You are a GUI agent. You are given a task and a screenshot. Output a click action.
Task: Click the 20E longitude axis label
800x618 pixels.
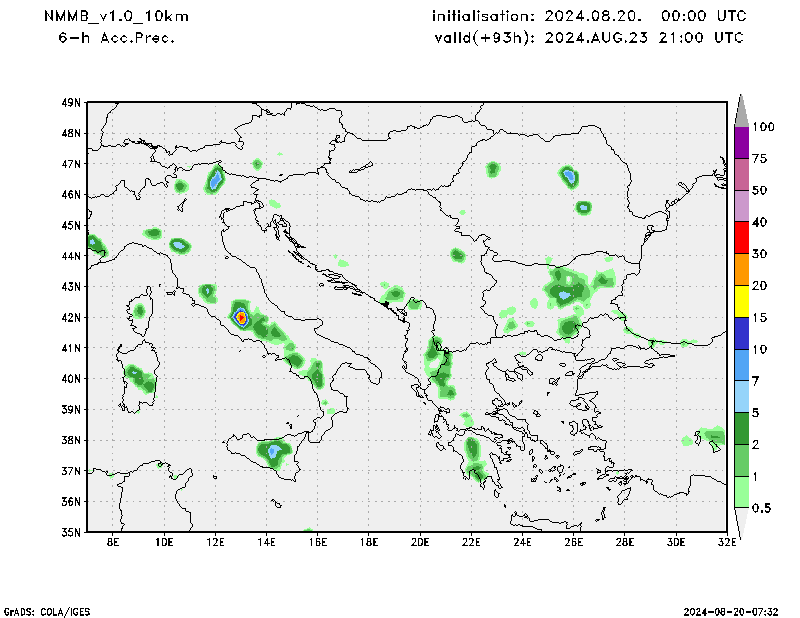pyautogui.click(x=420, y=542)
